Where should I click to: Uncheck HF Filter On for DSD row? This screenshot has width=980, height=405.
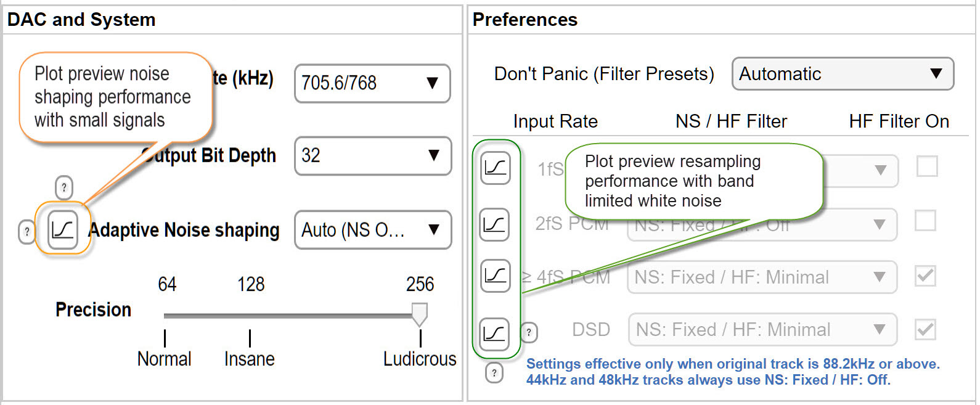pos(925,329)
